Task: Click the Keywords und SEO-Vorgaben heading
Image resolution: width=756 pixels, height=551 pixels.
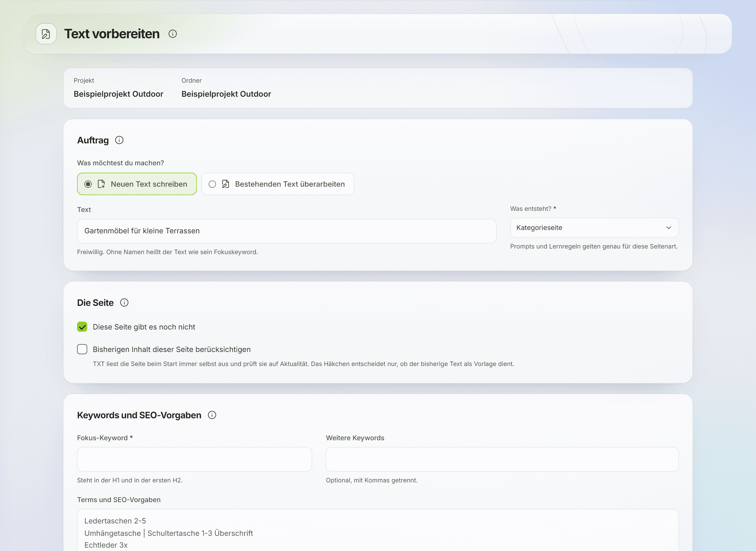Action: tap(139, 415)
